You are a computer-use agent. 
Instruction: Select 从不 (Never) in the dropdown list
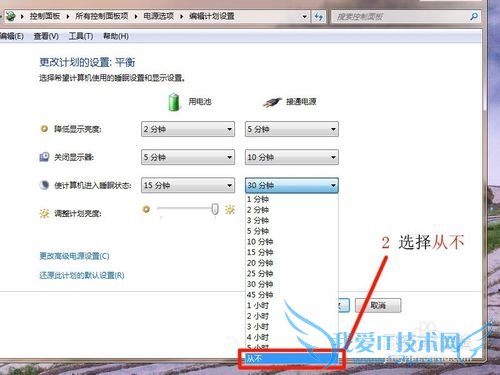point(292,359)
